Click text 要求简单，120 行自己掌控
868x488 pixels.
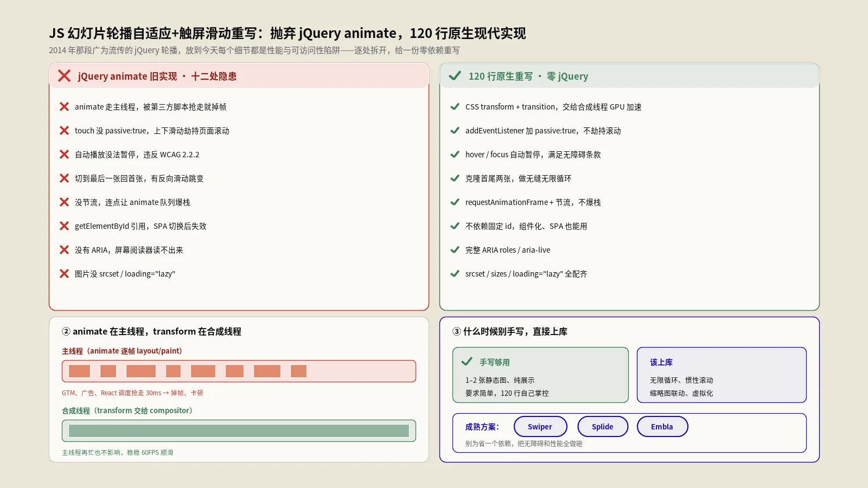click(x=507, y=394)
